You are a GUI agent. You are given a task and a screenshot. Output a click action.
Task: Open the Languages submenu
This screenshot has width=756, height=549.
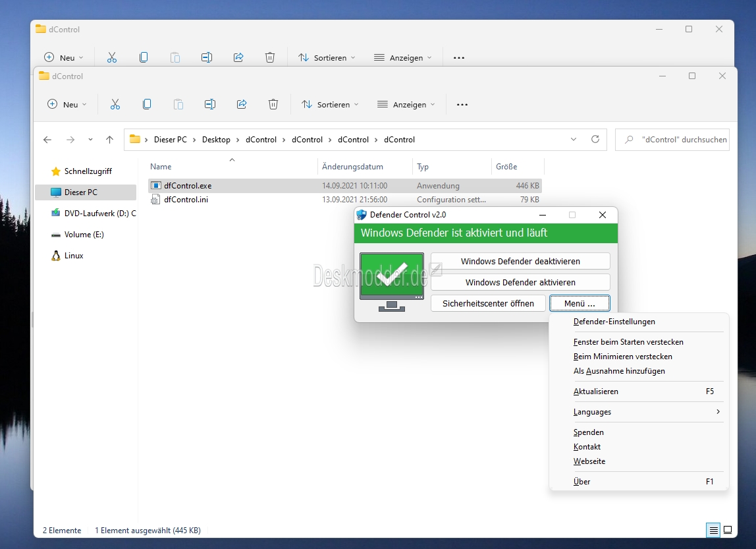coord(639,412)
